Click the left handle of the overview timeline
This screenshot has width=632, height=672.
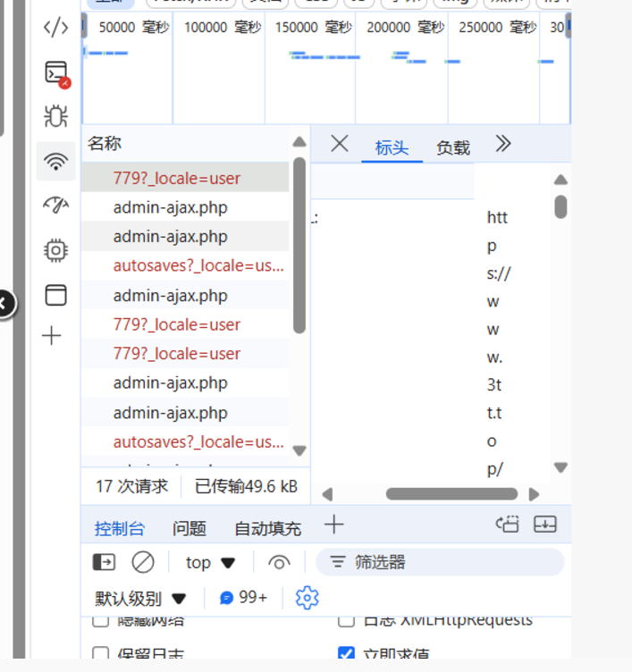(84, 26)
